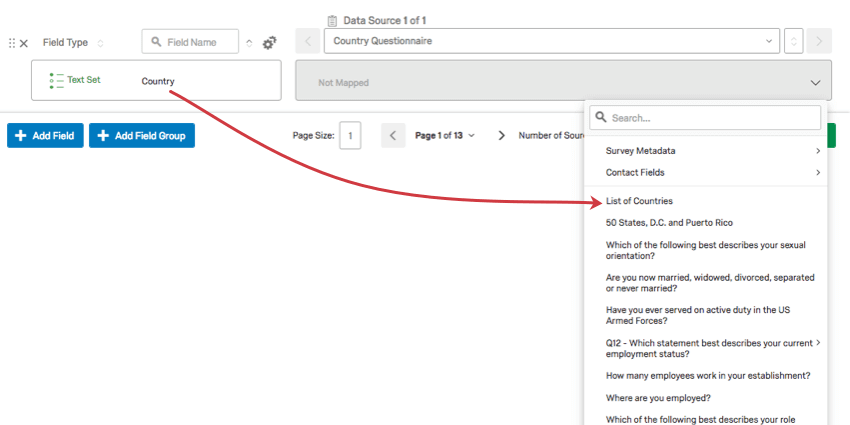
Task: Click the Text Set field type
Action: [84, 80]
